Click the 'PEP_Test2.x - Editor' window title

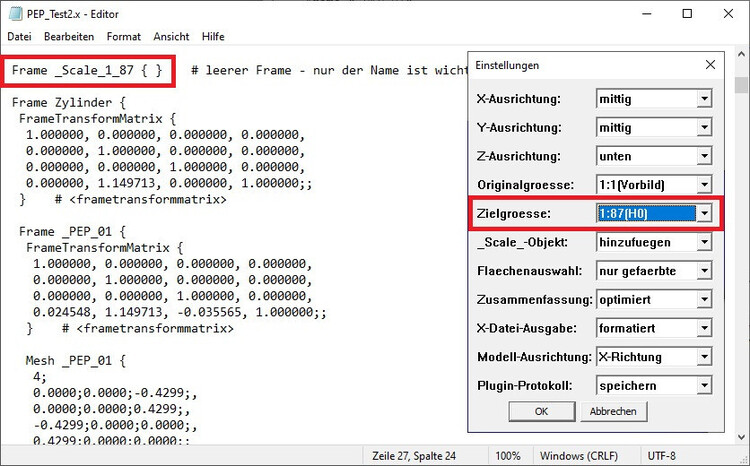73,14
